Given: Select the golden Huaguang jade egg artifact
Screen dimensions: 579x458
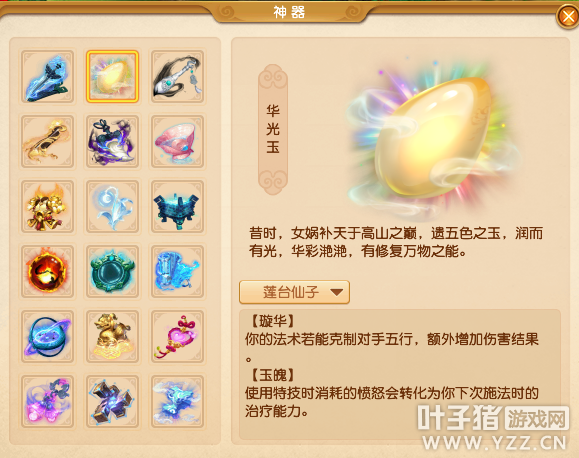Looking at the screenshot, I should (x=112, y=77).
